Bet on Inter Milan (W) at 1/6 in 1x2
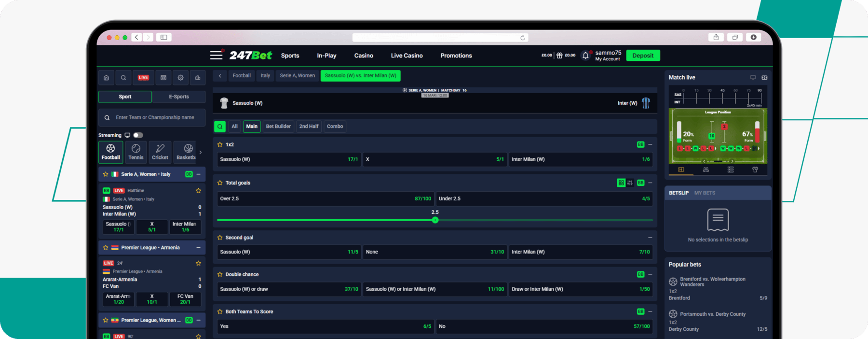This screenshot has width=868, height=339. tap(581, 159)
